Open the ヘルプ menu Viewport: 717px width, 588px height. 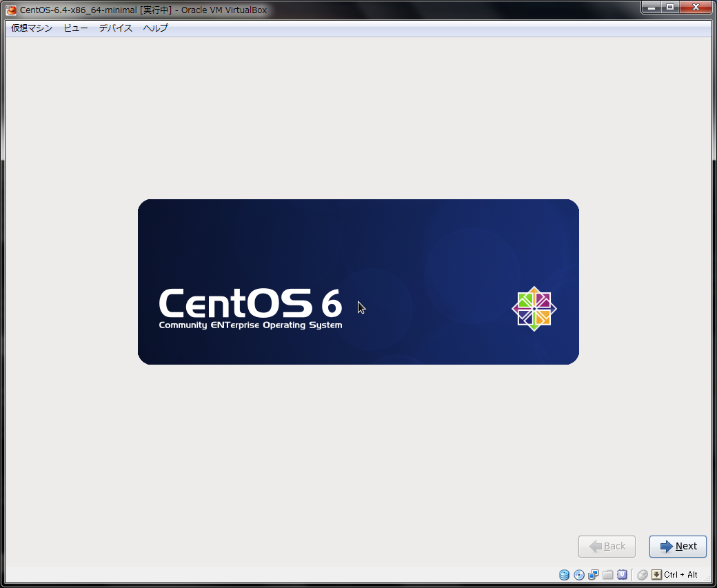pyautogui.click(x=156, y=28)
